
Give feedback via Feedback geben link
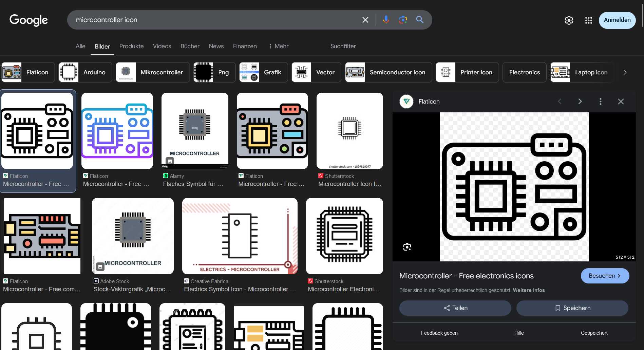click(x=439, y=333)
